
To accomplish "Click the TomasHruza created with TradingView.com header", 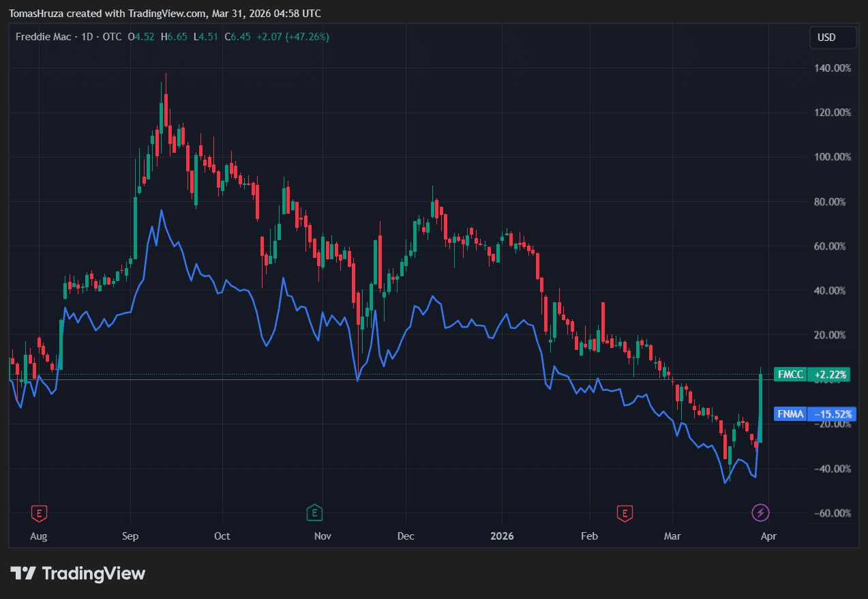I will (x=165, y=14).
